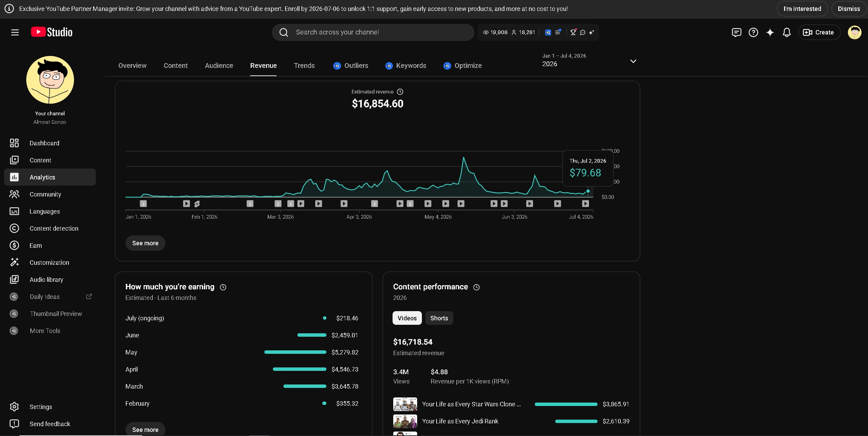The image size is (868, 436).
Task: Click the notifications bell icon
Action: (786, 32)
